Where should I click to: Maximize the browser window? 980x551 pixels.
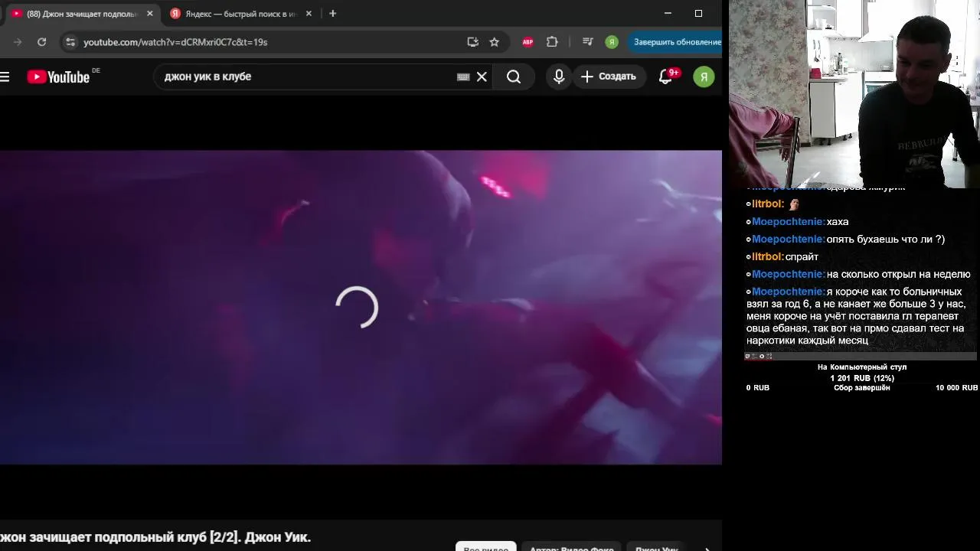tap(698, 13)
